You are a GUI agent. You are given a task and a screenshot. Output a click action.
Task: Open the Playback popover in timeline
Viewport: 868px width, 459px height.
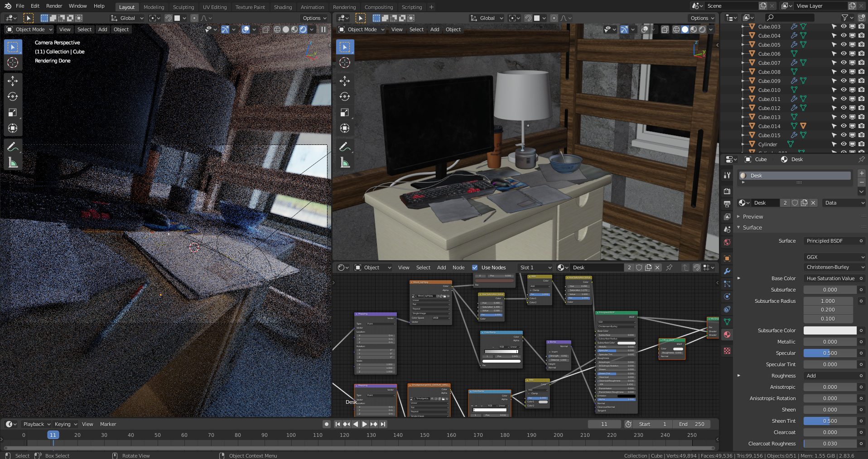point(36,424)
